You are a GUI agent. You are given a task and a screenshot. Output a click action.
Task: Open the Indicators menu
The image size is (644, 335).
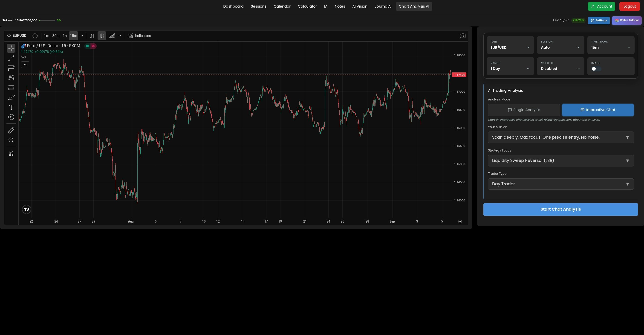(139, 36)
